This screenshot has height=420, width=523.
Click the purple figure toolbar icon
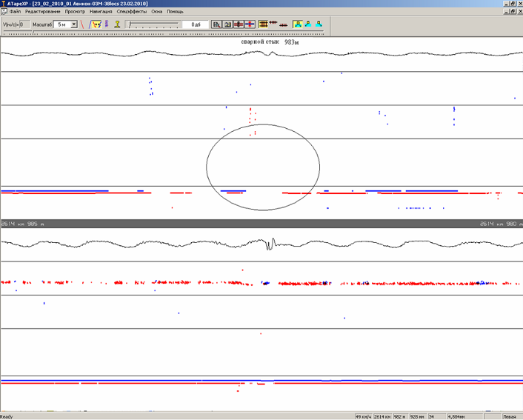(106, 24)
